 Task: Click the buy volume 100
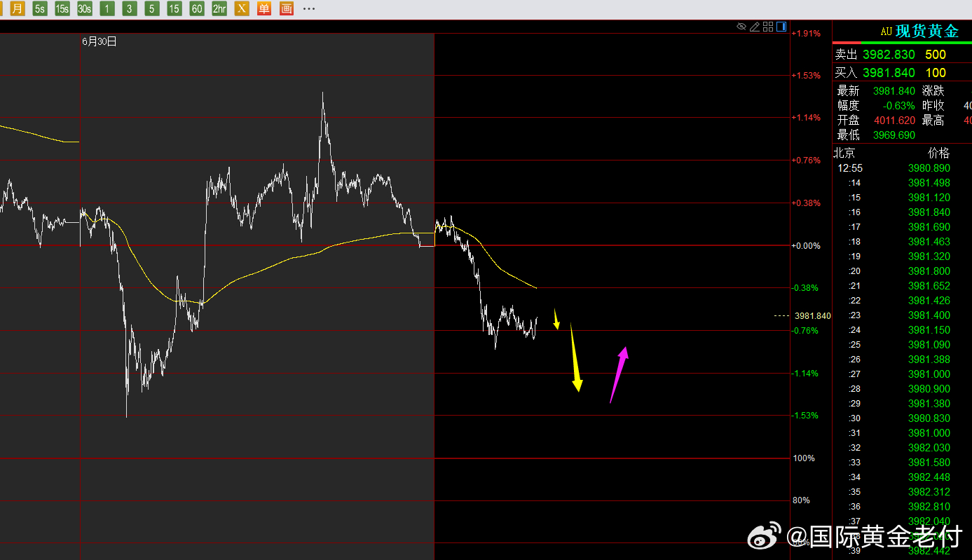tap(936, 73)
